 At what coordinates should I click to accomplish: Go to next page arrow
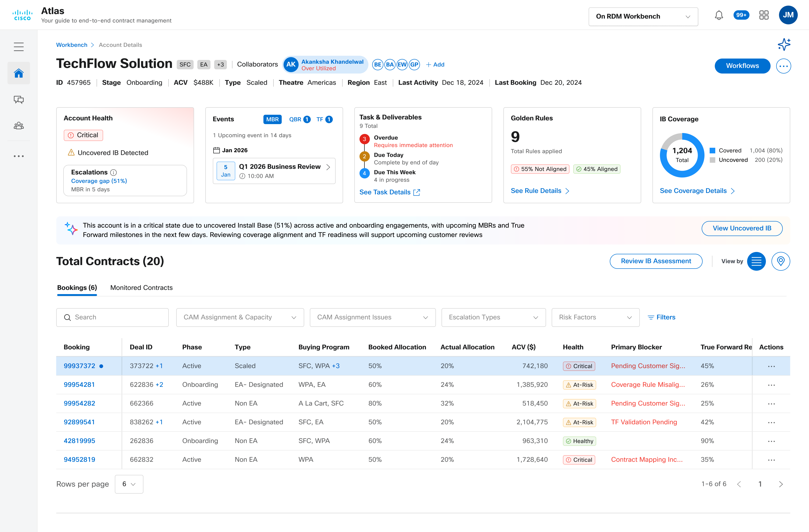click(x=781, y=484)
